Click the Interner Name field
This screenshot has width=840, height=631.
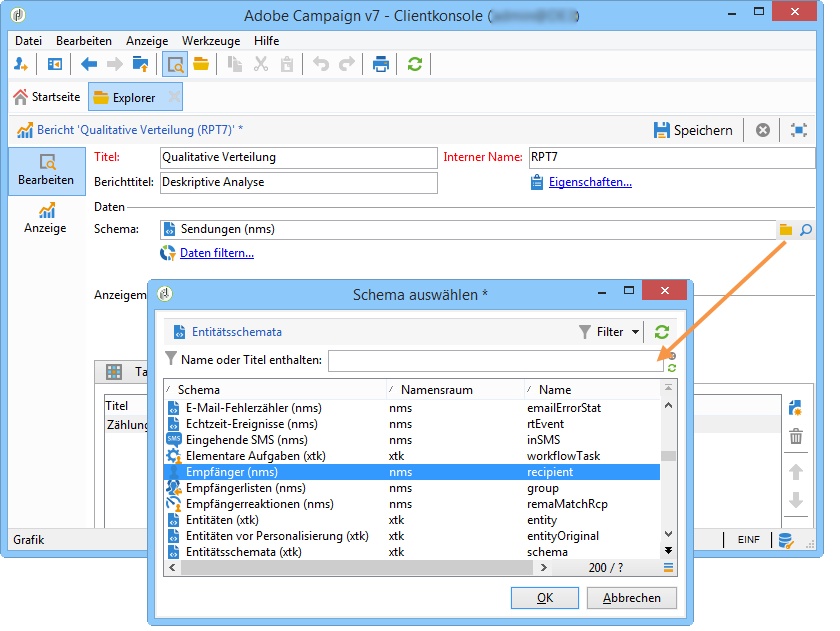[672, 157]
